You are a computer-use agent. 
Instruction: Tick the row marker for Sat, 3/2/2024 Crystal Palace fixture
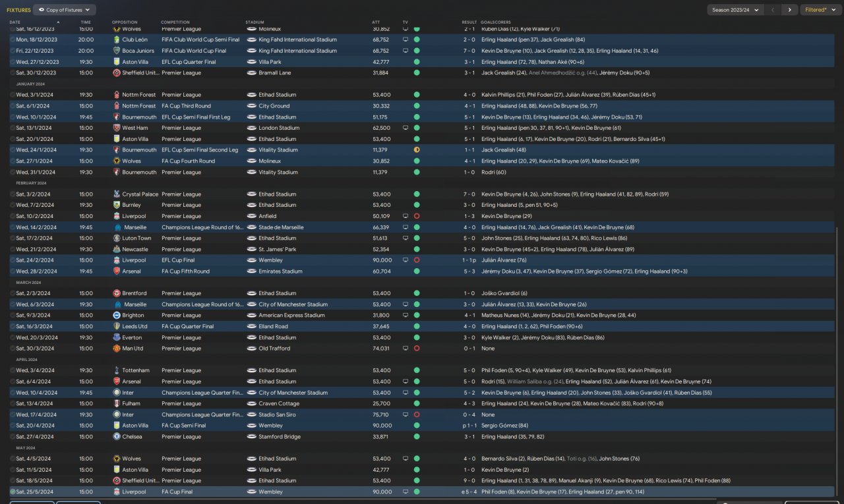tap(13, 194)
